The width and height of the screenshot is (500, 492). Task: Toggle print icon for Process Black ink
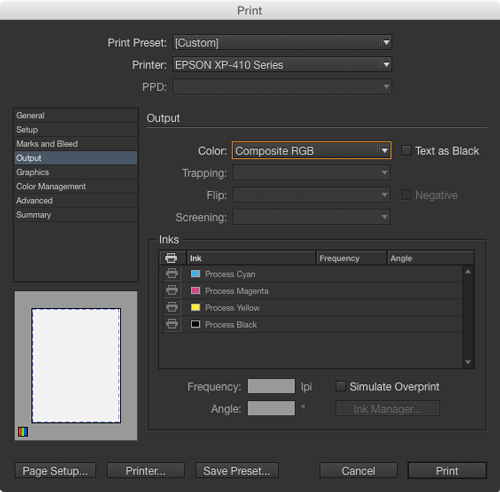tap(172, 324)
